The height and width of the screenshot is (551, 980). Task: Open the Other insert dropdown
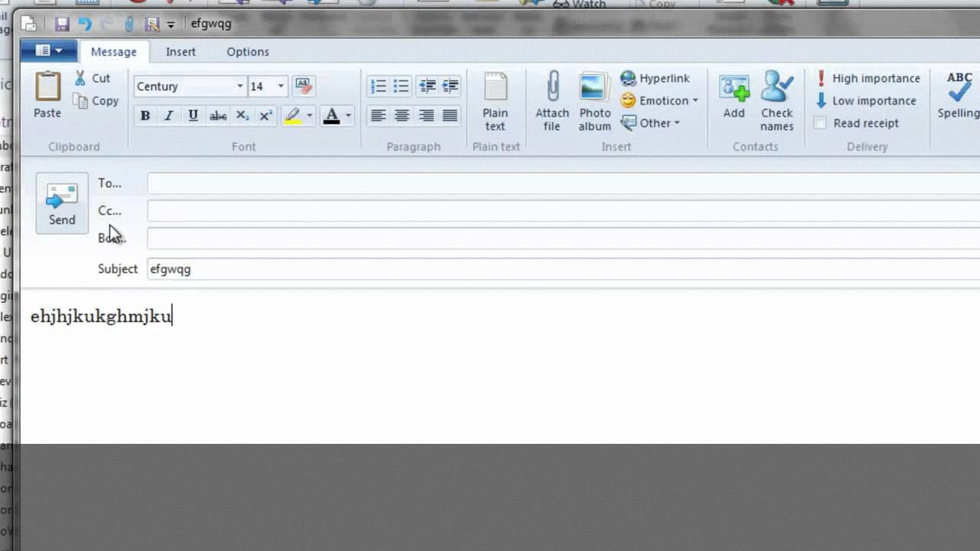point(650,122)
